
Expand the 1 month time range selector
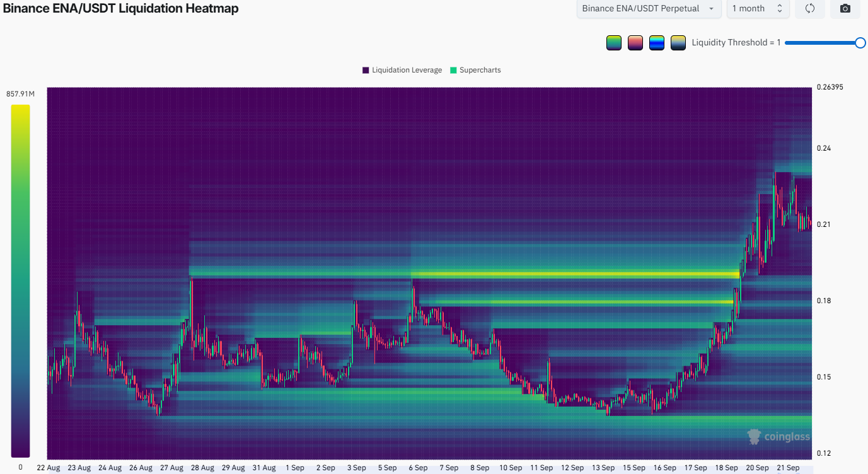[x=757, y=9]
